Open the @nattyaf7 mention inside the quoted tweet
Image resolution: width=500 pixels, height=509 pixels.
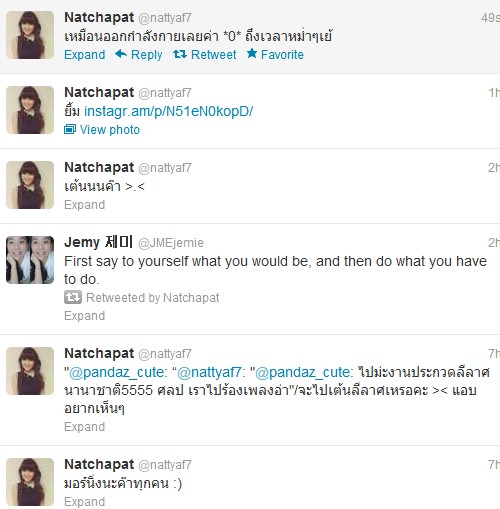click(209, 372)
